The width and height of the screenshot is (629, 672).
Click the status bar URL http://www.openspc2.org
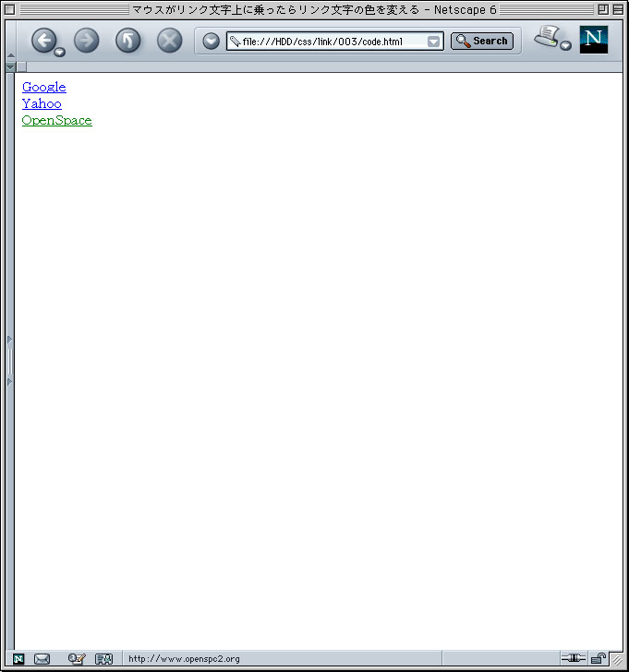click(x=184, y=659)
